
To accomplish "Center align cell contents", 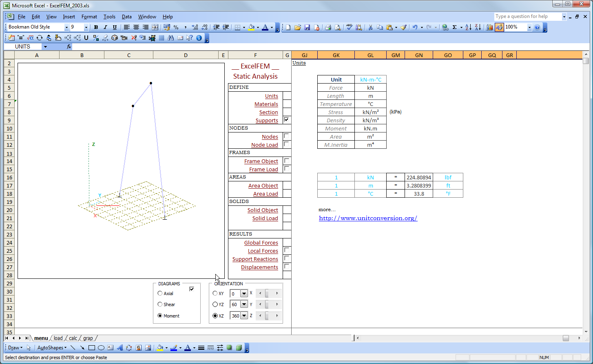I will click(x=136, y=27).
